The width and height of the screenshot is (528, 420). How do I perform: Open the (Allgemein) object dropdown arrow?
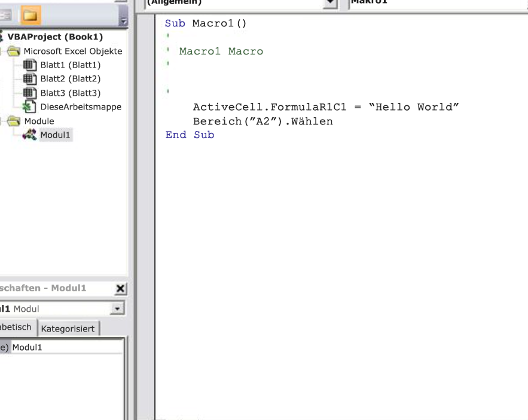[x=330, y=3]
